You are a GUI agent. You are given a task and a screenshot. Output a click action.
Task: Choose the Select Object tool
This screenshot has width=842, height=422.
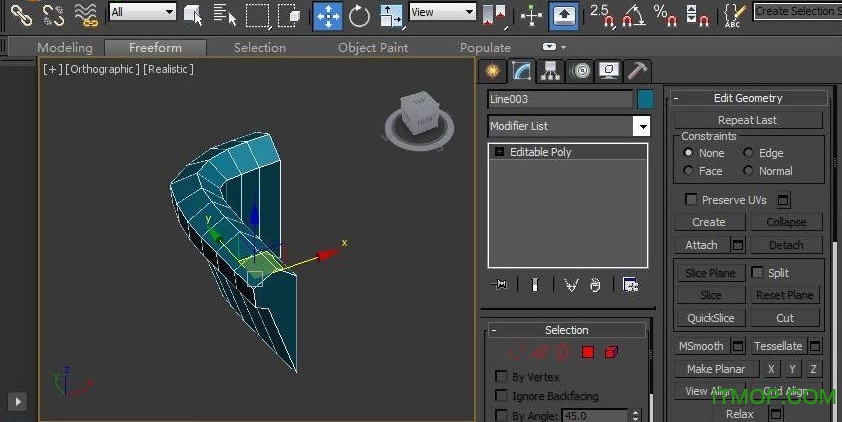point(193,15)
